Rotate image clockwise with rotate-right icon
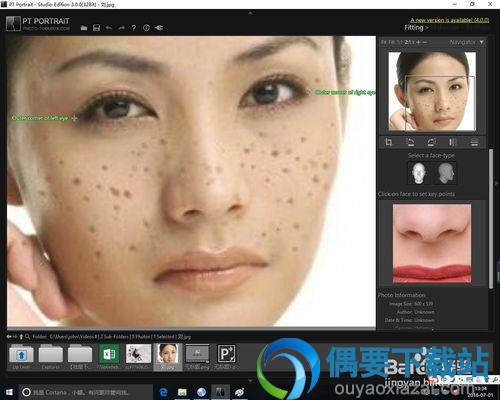500x400 pixels. coord(431,142)
